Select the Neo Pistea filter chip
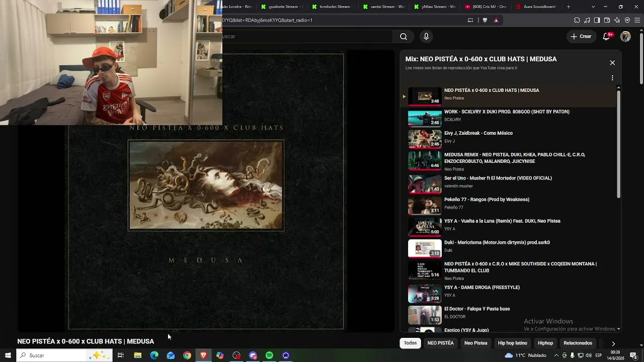Screen dimensions: 644x362 [x=476, y=343]
